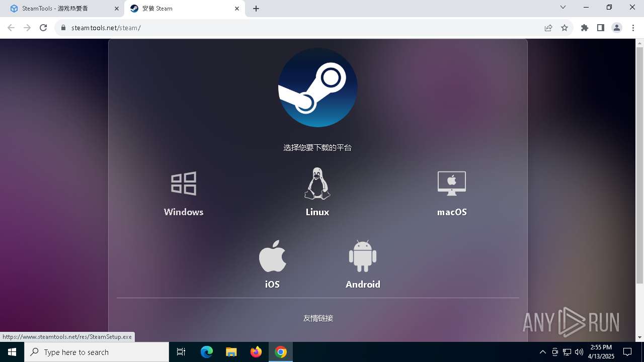The image size is (644, 362).
Task: Switch to the SteamTools 游戏热爱者 tab
Action: click(x=62, y=9)
